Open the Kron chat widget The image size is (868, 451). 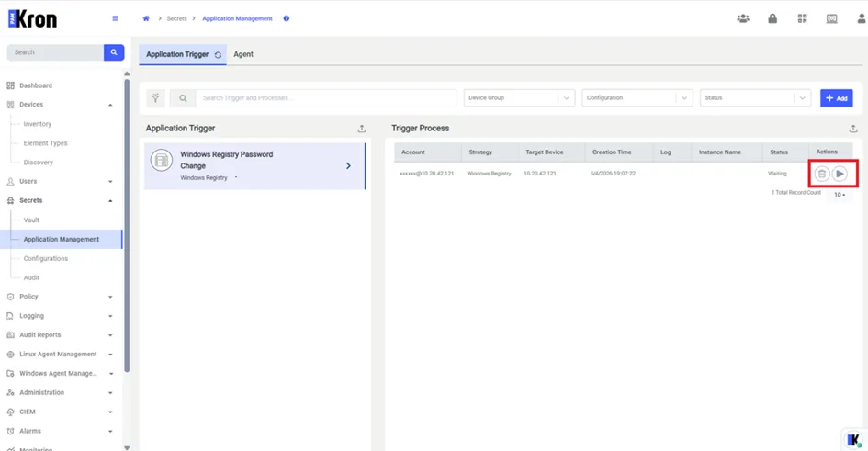[x=853, y=440]
